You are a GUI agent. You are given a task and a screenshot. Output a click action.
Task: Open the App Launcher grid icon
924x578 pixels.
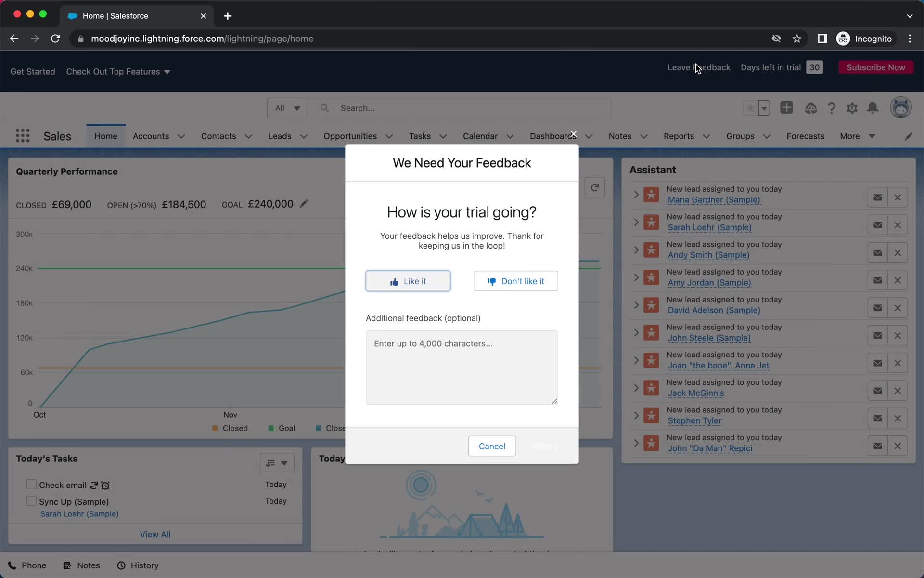pos(23,136)
